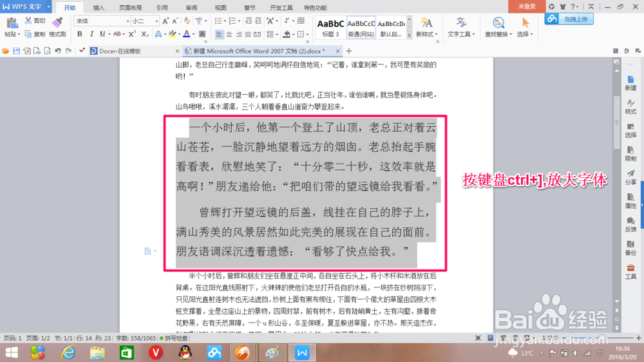Toggle Bold formatting
644x362 pixels.
click(80, 34)
